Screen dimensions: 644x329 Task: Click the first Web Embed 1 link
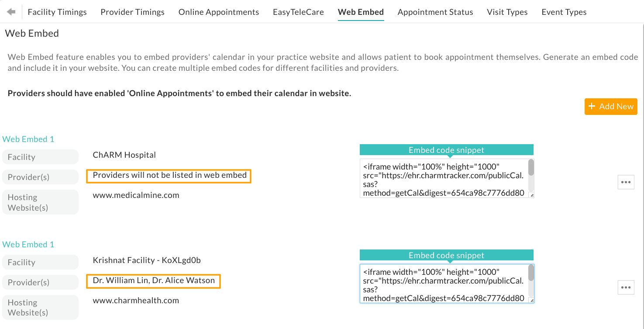click(x=28, y=139)
